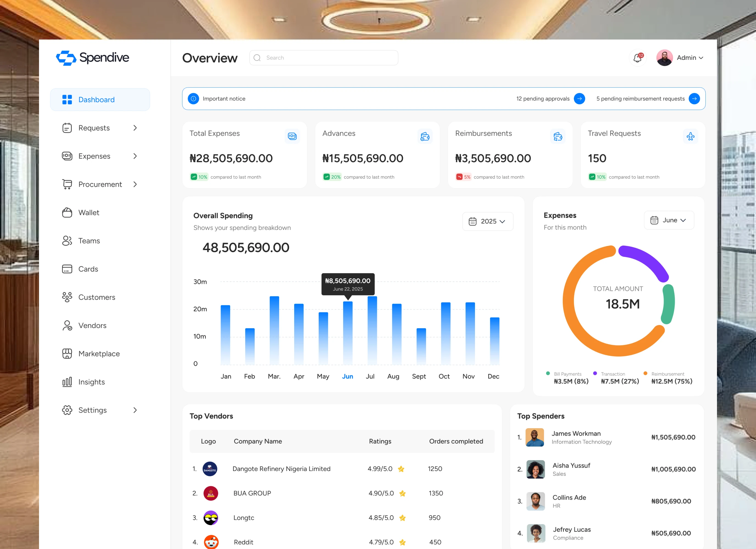This screenshot has width=756, height=549.
Task: Click Aisha Yussuf's profile photo
Action: [x=535, y=469]
